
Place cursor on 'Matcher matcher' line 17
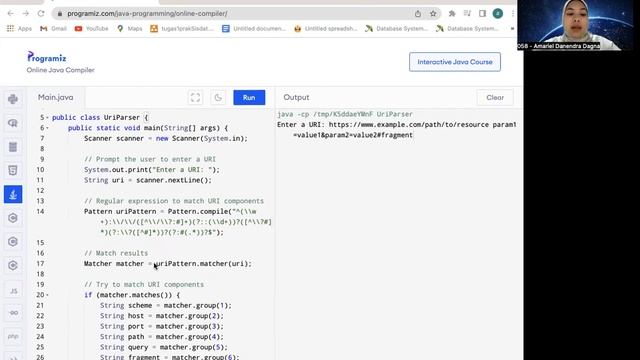(168, 264)
